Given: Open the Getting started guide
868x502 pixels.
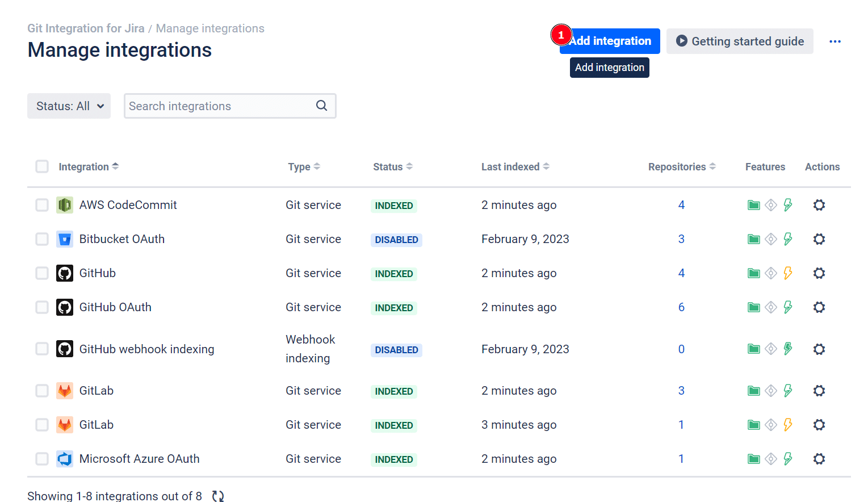Looking at the screenshot, I should tap(740, 41).
